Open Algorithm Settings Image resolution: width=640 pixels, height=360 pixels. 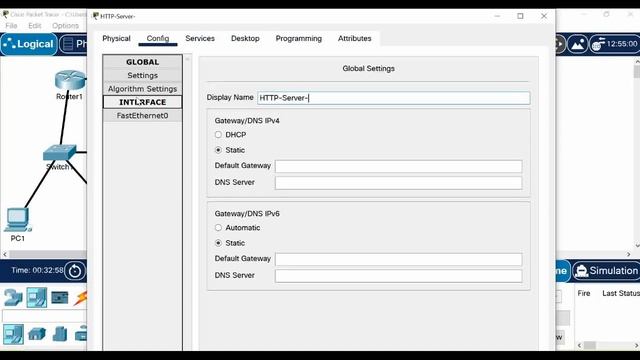click(142, 89)
